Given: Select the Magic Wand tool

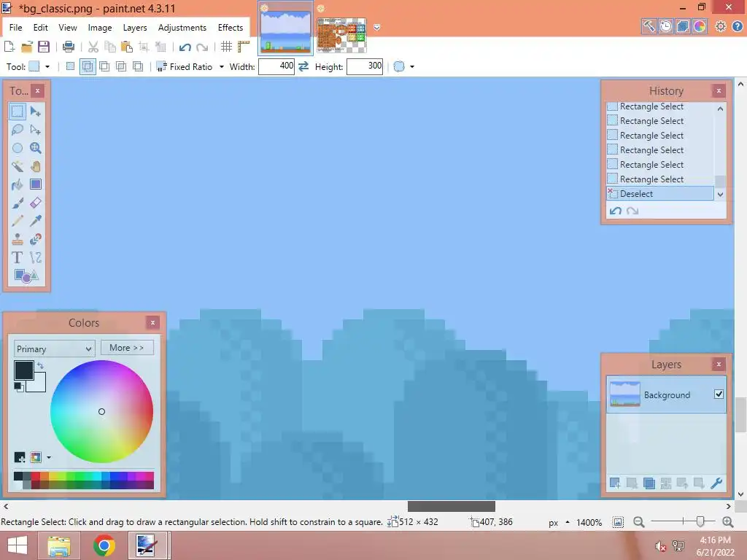Looking at the screenshot, I should pos(18,166).
